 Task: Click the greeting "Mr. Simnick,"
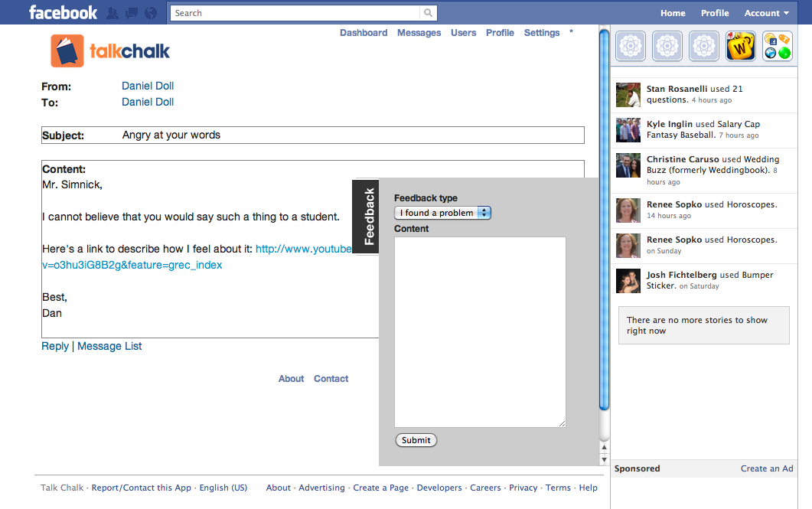point(73,185)
